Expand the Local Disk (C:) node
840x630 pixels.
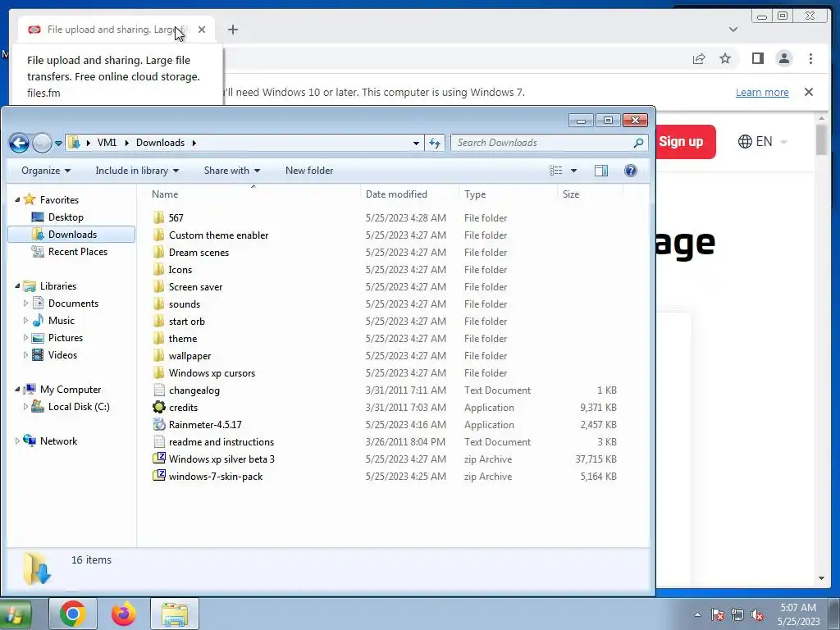(25, 407)
